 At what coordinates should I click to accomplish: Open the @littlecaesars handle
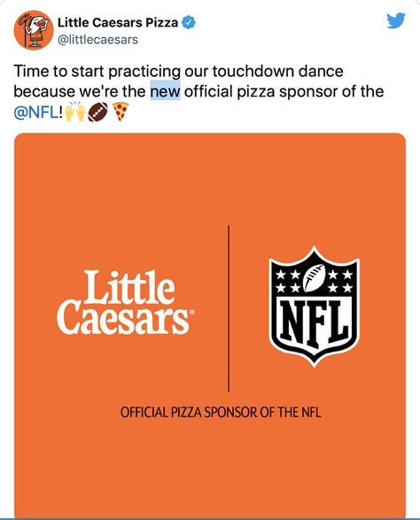point(97,40)
